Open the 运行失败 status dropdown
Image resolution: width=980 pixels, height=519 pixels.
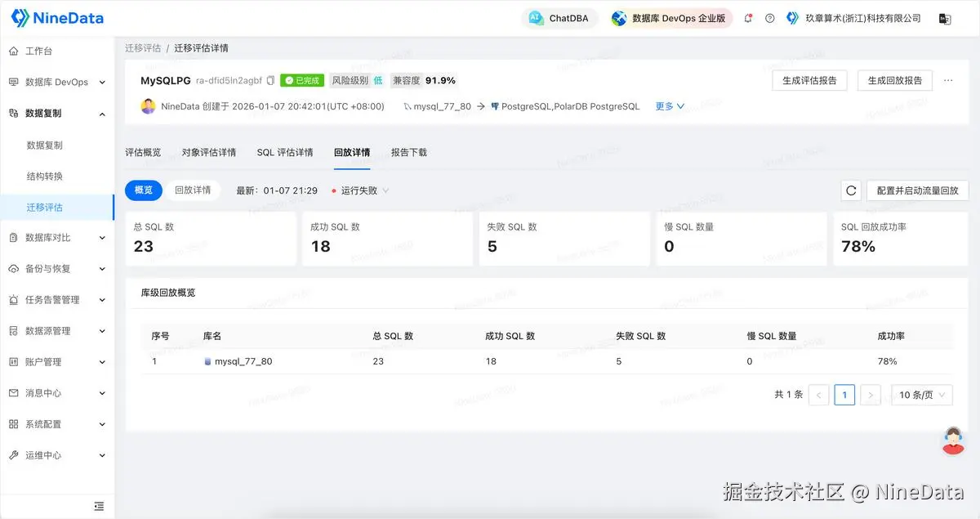point(360,190)
